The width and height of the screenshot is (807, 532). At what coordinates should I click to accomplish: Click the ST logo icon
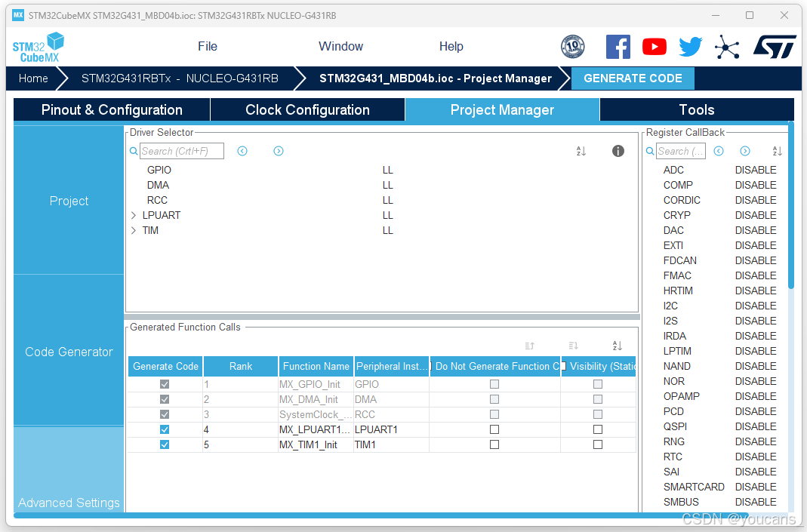coord(775,47)
